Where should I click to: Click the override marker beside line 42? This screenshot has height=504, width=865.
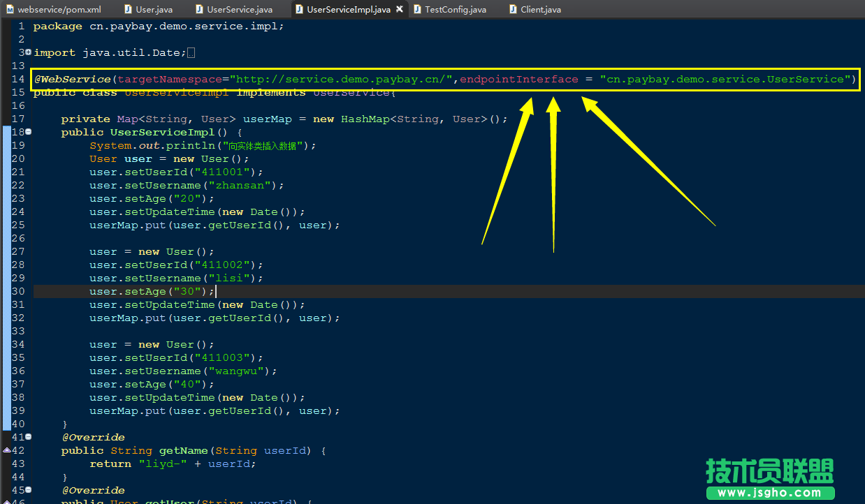pyautogui.click(x=6, y=450)
